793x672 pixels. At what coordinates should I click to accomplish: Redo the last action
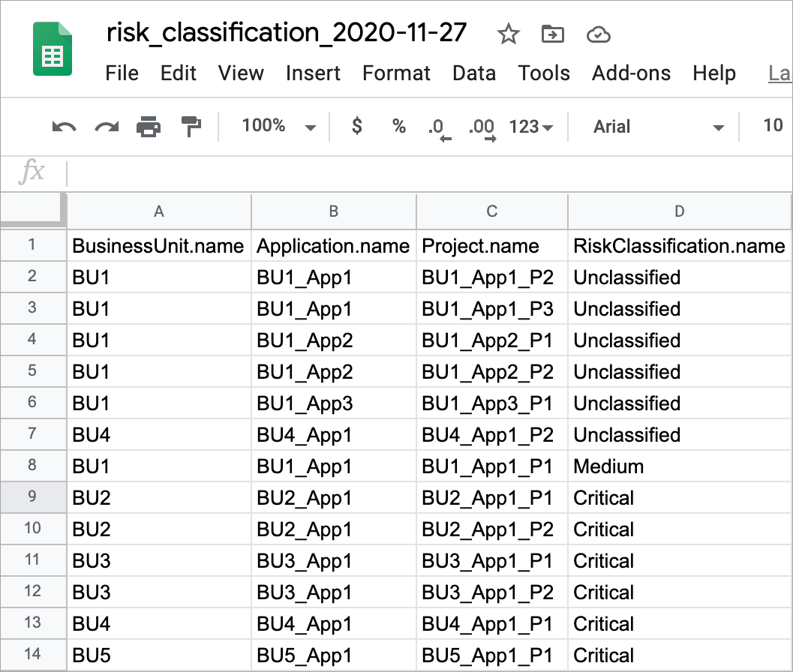[107, 127]
